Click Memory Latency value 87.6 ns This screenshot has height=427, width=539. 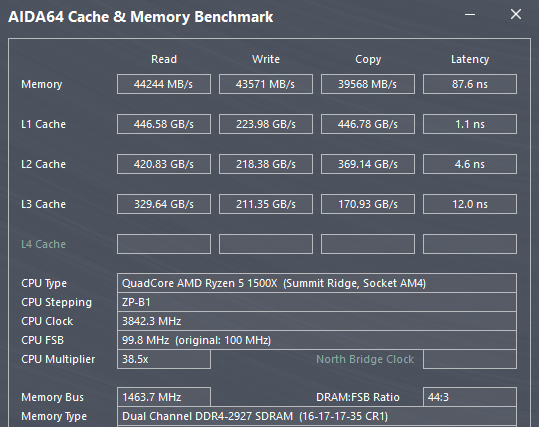(470, 84)
